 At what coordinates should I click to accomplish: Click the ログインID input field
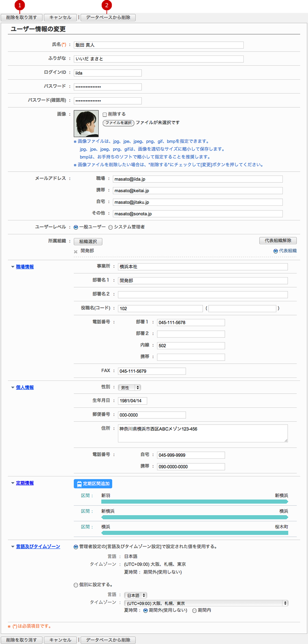click(x=108, y=73)
